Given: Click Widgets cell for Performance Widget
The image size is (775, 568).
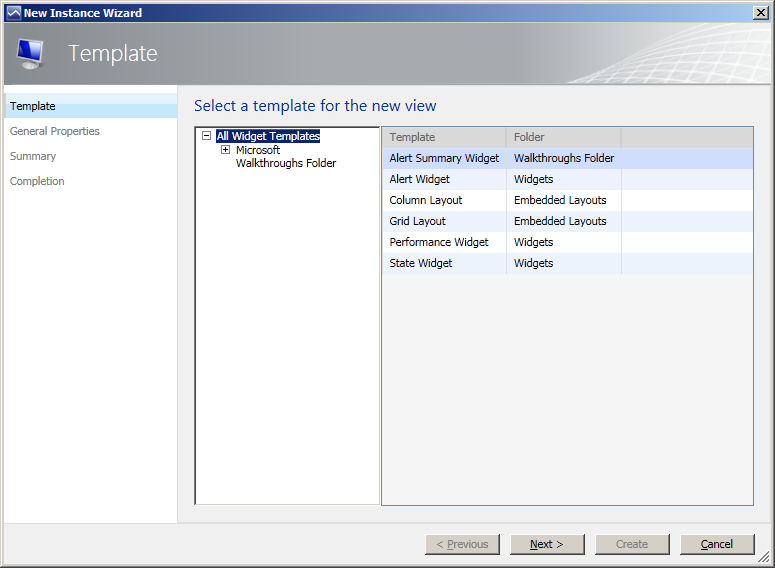Looking at the screenshot, I should pos(564,242).
